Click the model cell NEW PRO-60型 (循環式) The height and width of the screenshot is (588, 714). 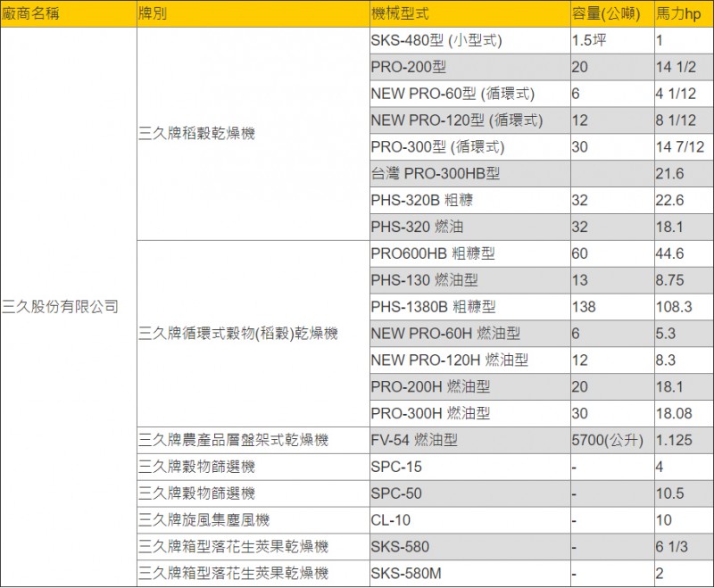pyautogui.click(x=470, y=94)
